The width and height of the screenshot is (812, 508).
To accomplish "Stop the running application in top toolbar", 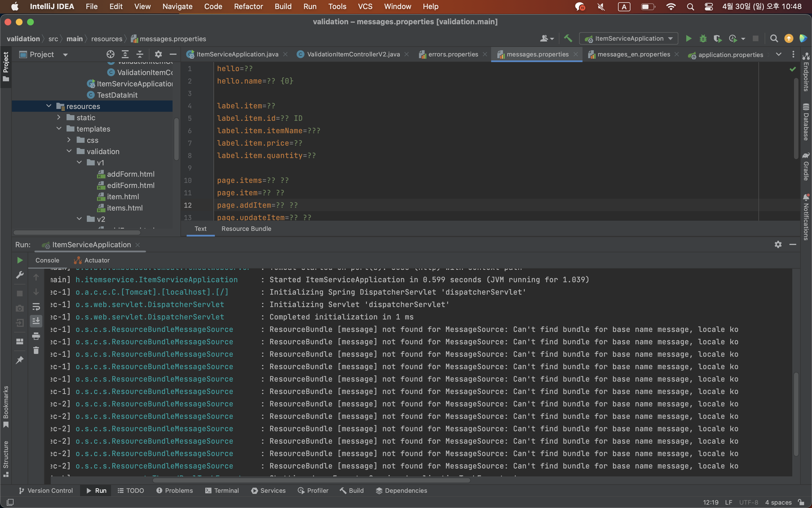I will pos(756,39).
